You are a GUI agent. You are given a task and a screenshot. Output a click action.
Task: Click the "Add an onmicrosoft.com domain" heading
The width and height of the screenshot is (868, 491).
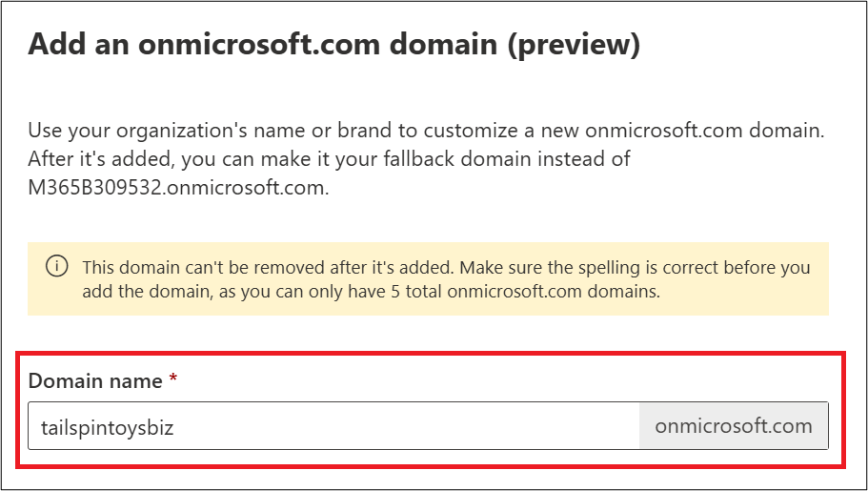(257, 45)
